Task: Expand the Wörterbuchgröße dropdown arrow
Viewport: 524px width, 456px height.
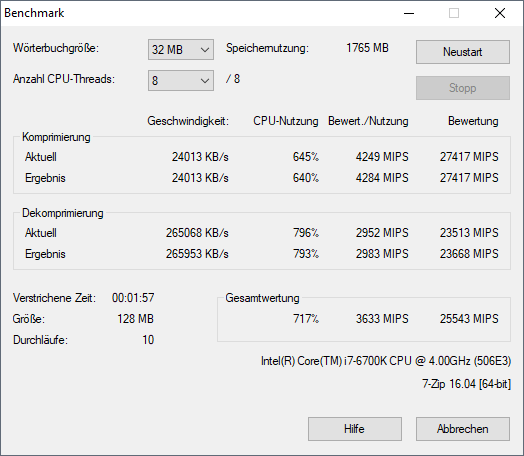Action: click(205, 50)
